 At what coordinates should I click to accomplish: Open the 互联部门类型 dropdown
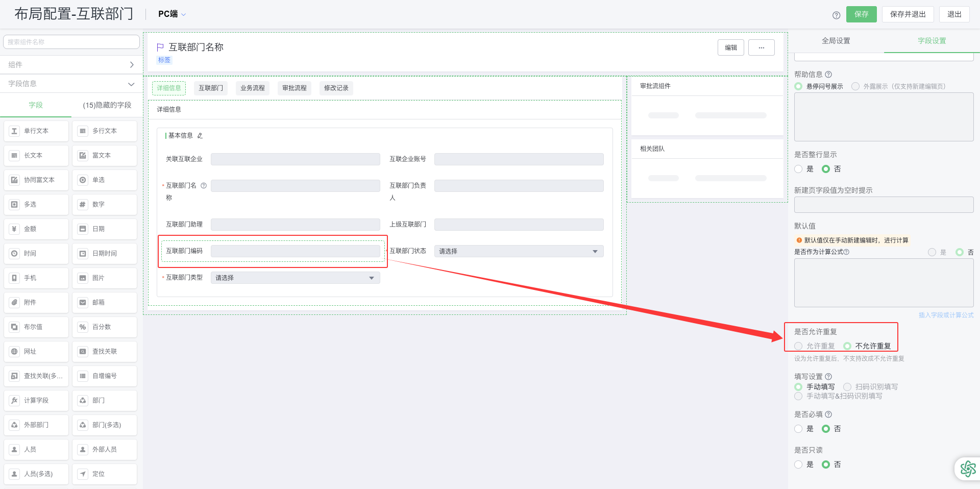(x=295, y=278)
